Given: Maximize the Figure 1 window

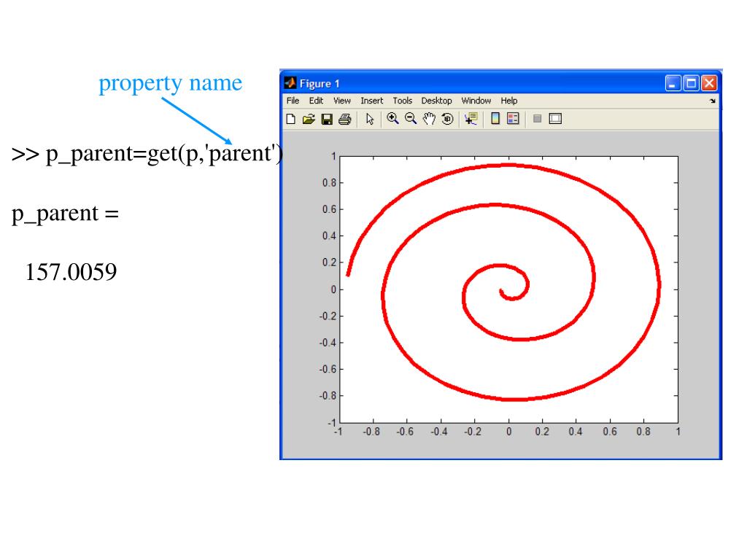Looking at the screenshot, I should [x=691, y=83].
